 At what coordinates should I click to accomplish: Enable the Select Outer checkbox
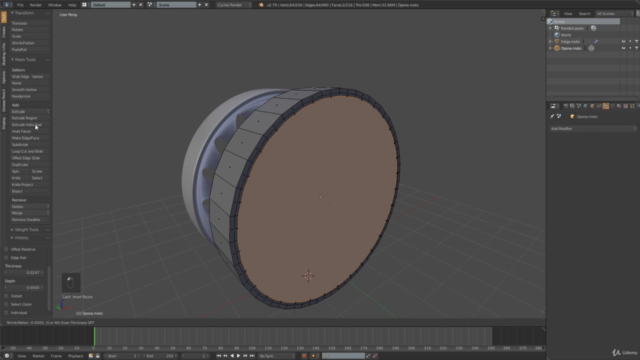pyautogui.click(x=6, y=304)
